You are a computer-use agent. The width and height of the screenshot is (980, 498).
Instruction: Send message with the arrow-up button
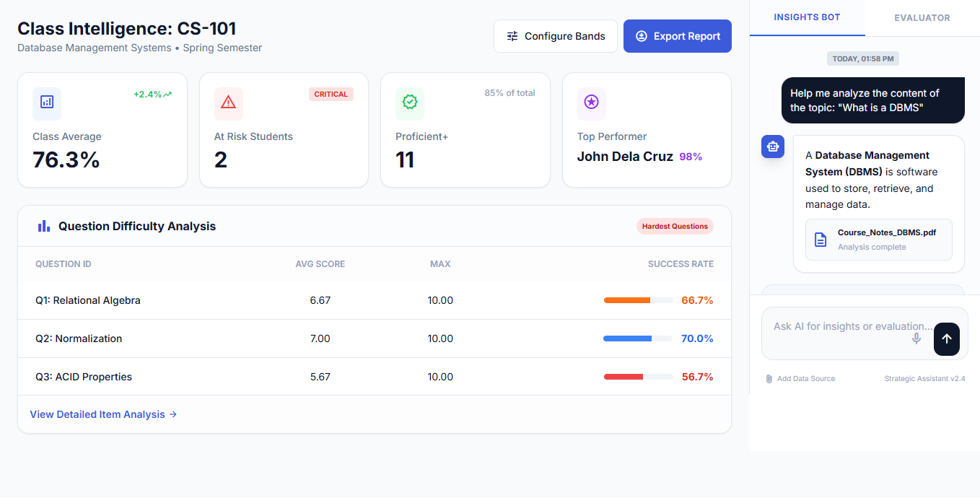(946, 338)
